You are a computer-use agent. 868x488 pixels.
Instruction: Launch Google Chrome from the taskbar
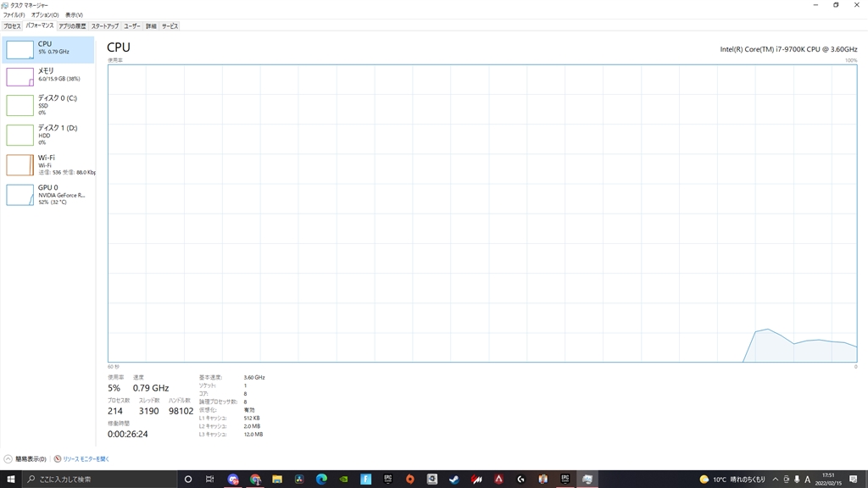(255, 480)
